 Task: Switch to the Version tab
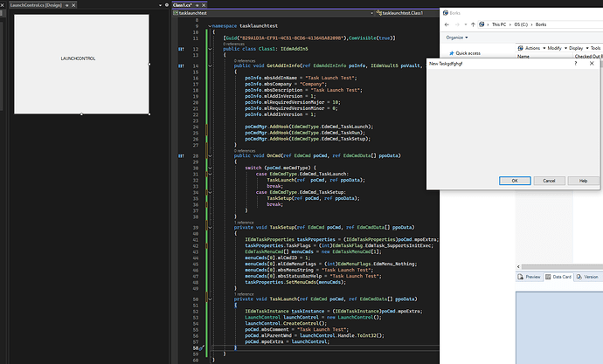pyautogui.click(x=587, y=277)
